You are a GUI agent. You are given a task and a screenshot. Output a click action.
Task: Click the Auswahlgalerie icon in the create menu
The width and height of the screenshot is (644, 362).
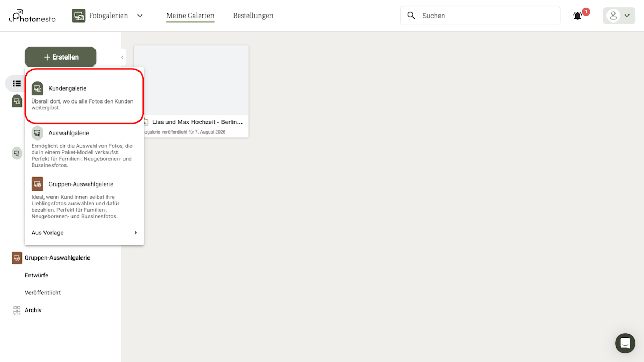[x=37, y=132]
